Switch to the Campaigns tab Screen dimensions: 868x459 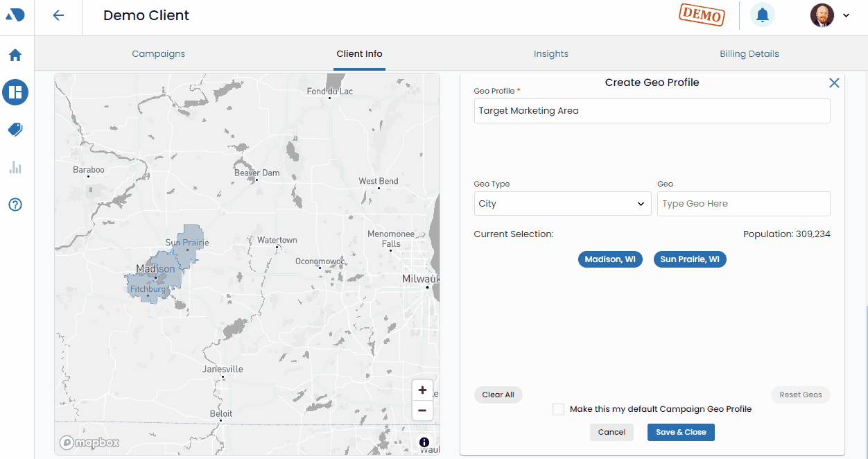tap(158, 54)
